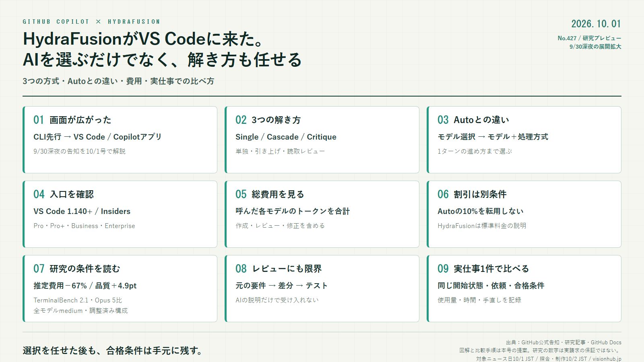
Task: Open card 08 レビューにも限界
Action: click(322, 288)
